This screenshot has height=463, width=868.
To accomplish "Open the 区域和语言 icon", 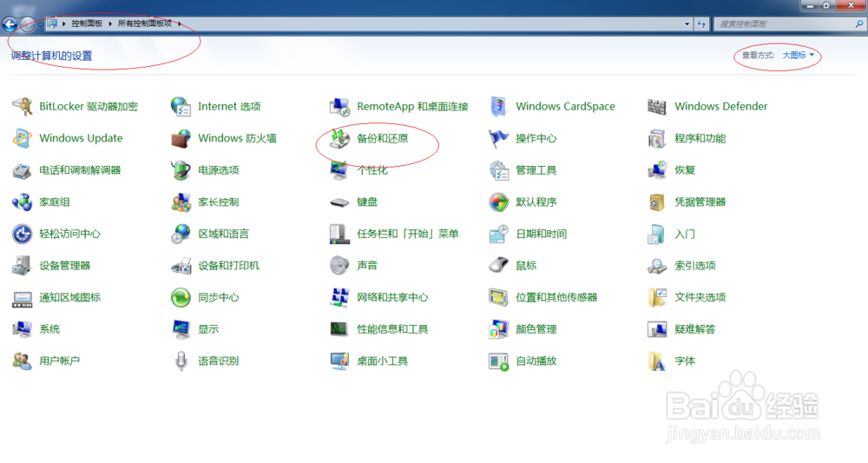I will pos(181,234).
